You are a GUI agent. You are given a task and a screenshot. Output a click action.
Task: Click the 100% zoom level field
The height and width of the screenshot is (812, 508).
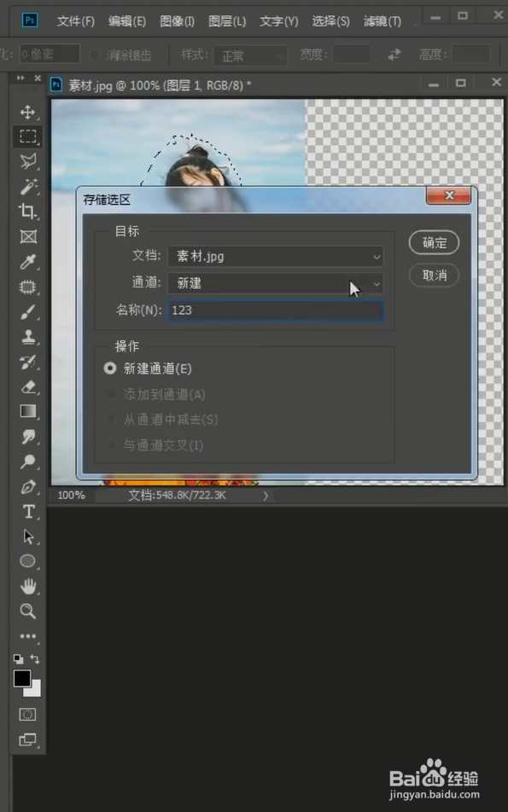point(71,495)
